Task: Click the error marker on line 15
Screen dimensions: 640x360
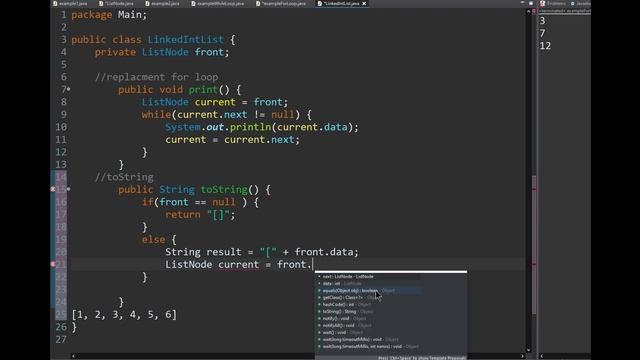Action: coord(53,189)
